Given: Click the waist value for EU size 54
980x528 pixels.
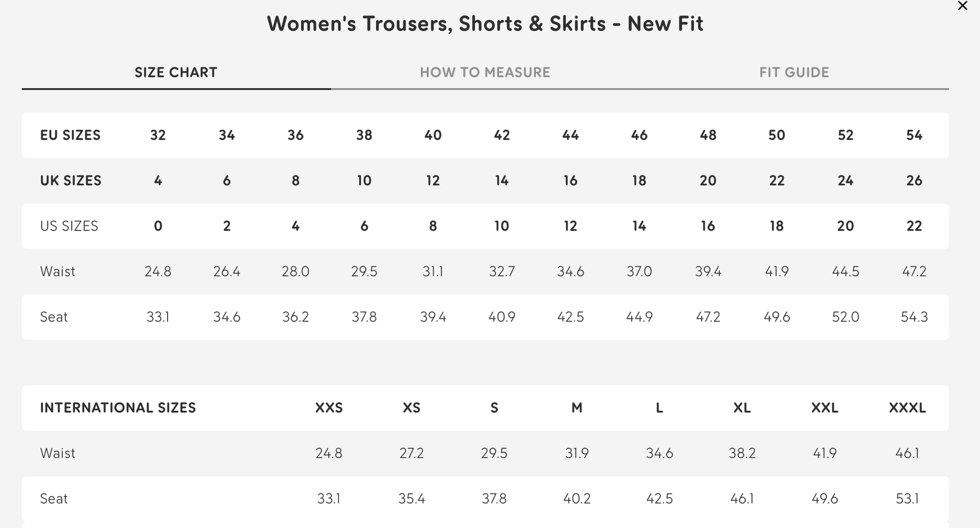Looking at the screenshot, I should click(914, 271).
